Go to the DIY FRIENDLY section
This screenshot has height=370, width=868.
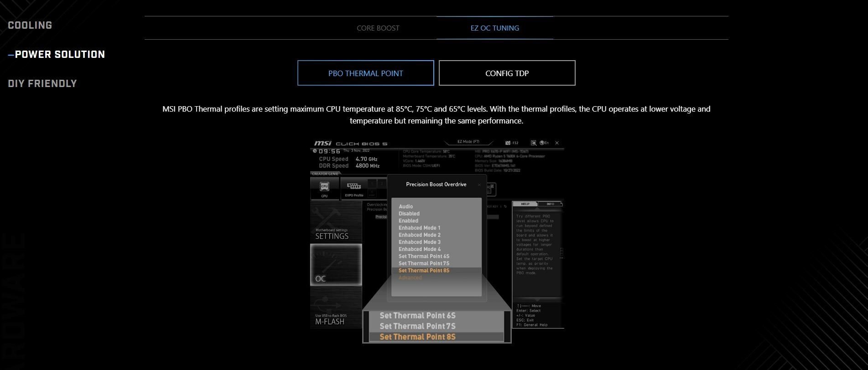(42, 83)
